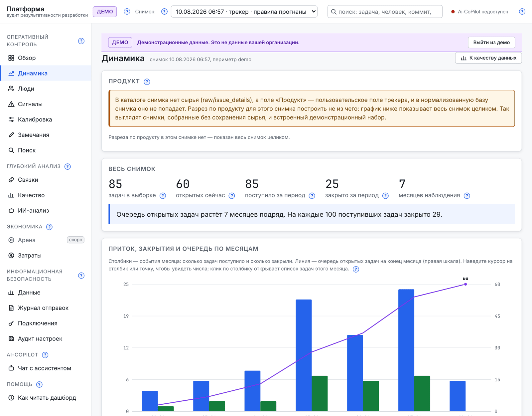Click the Замечания pencil icon
532x416 pixels.
coord(11,135)
